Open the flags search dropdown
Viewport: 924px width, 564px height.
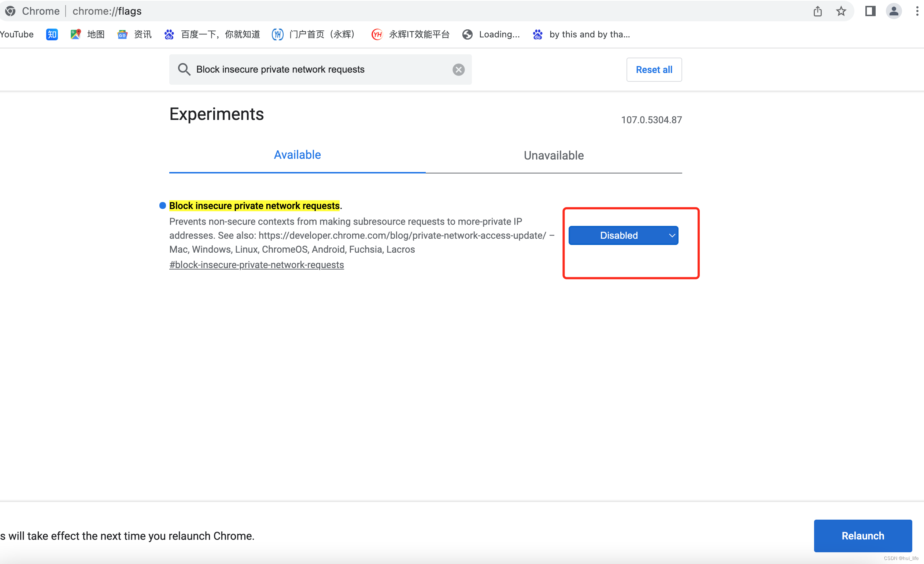pyautogui.click(x=622, y=235)
